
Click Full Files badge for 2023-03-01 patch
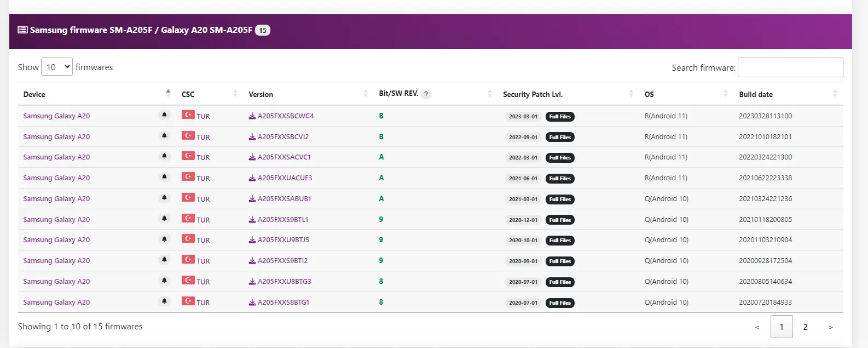[560, 117]
